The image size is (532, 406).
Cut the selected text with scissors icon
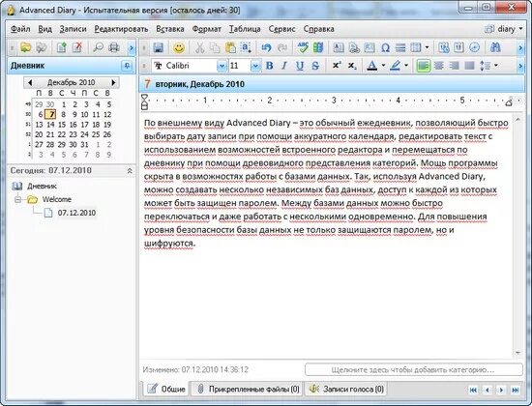coord(199,47)
